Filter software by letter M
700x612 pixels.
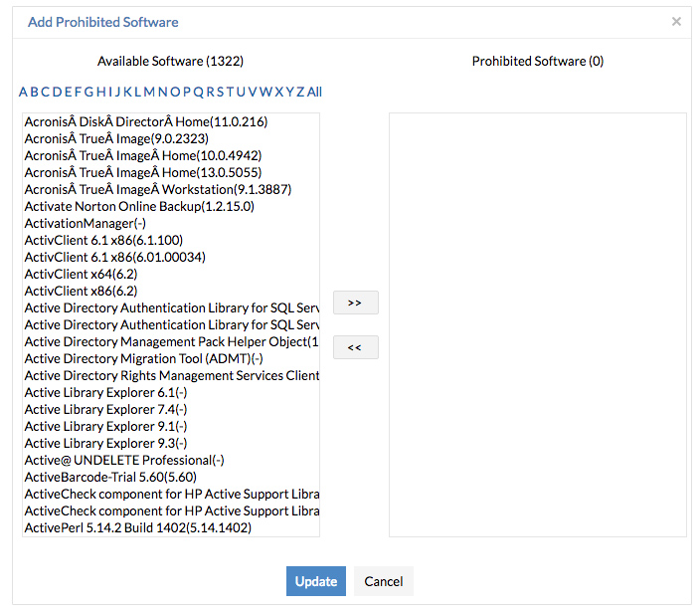pyautogui.click(x=149, y=92)
